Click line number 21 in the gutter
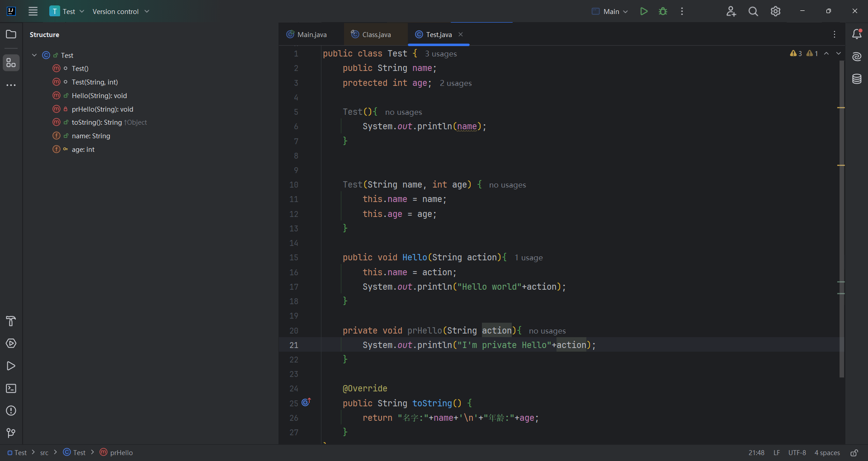Viewport: 868px width, 461px height. [294, 345]
